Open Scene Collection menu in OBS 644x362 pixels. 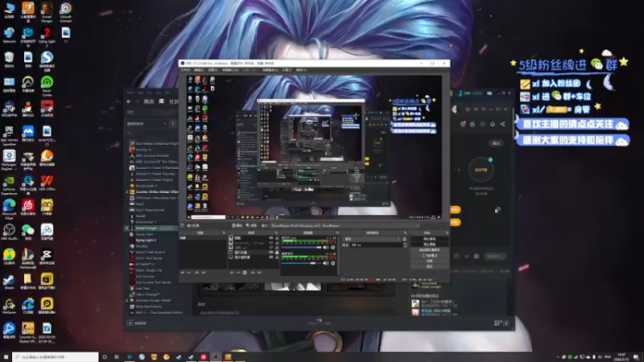(270, 70)
